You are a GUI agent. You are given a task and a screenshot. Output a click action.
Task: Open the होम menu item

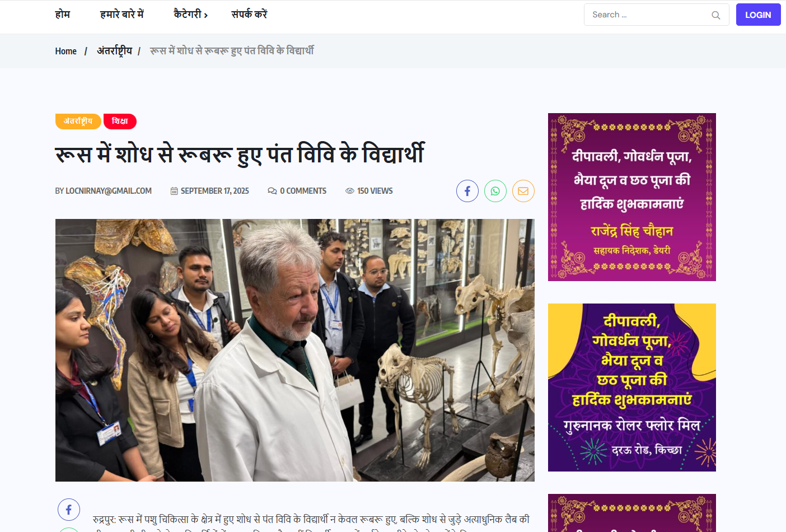[63, 15]
